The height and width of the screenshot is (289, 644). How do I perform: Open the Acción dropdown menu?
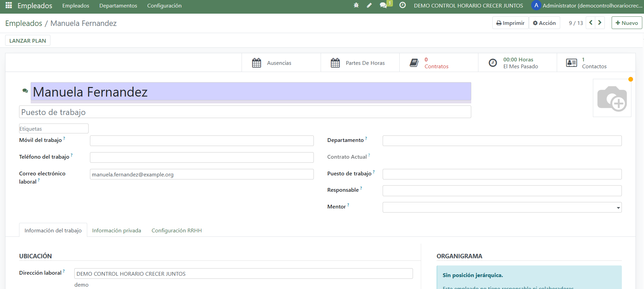(544, 23)
